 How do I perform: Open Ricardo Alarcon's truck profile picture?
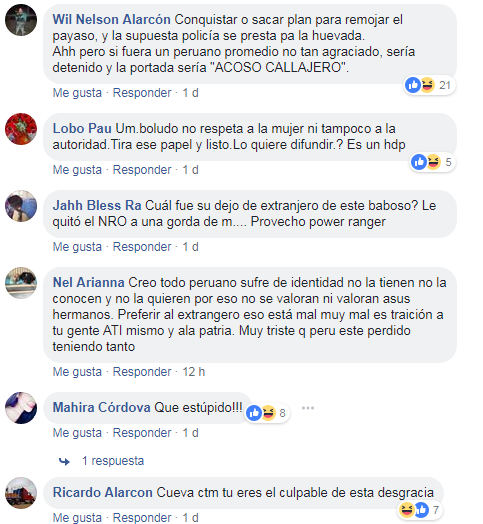(x=21, y=493)
